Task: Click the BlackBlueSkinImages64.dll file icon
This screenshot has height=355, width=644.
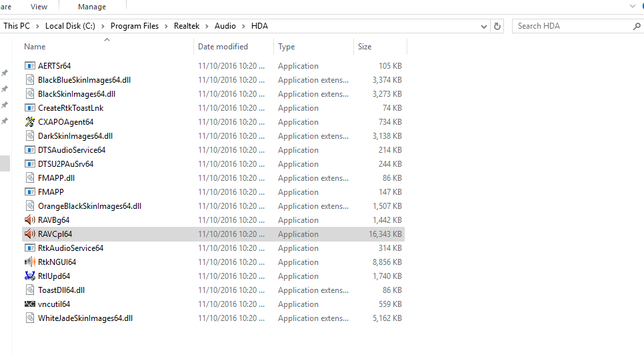Action: pyautogui.click(x=29, y=79)
